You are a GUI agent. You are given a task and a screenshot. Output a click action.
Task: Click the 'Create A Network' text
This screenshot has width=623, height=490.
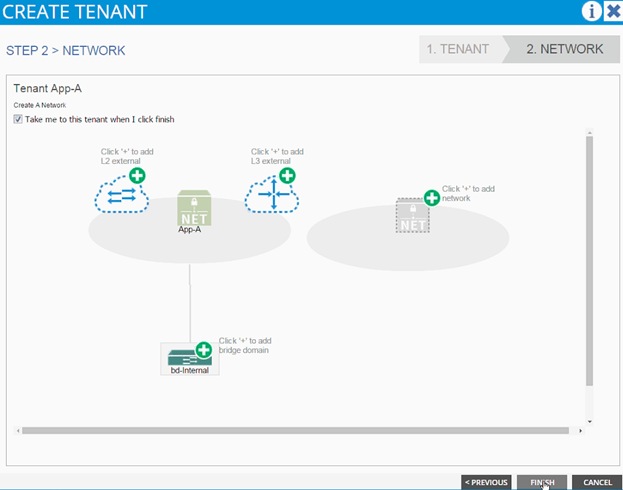[x=40, y=105]
